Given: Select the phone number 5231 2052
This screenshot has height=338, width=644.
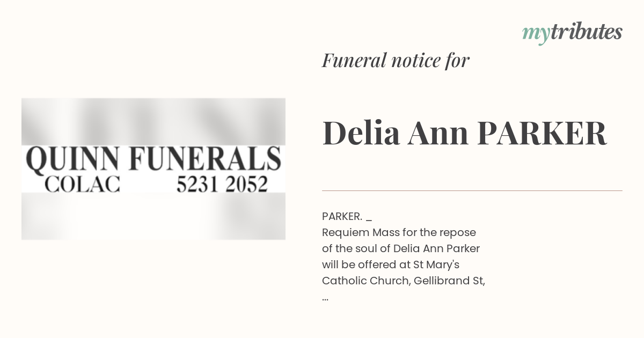Looking at the screenshot, I should pos(222,184).
